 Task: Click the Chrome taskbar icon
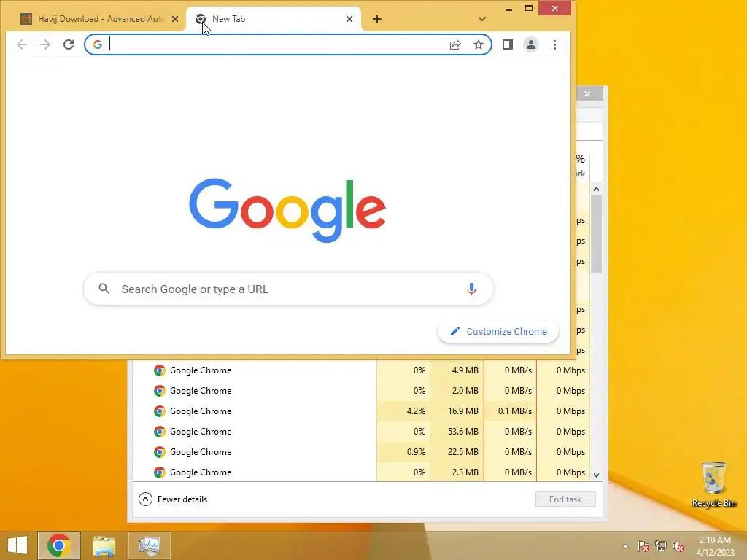59,545
